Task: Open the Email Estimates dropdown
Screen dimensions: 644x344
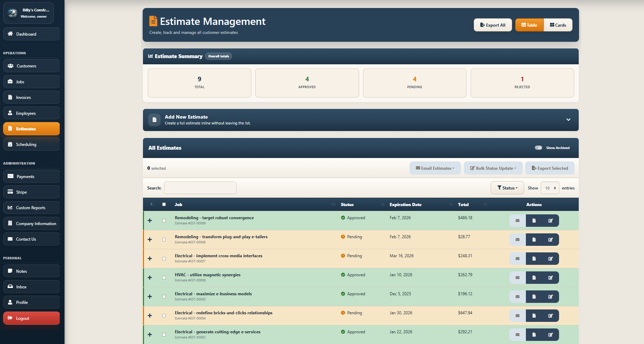Action: [435, 168]
